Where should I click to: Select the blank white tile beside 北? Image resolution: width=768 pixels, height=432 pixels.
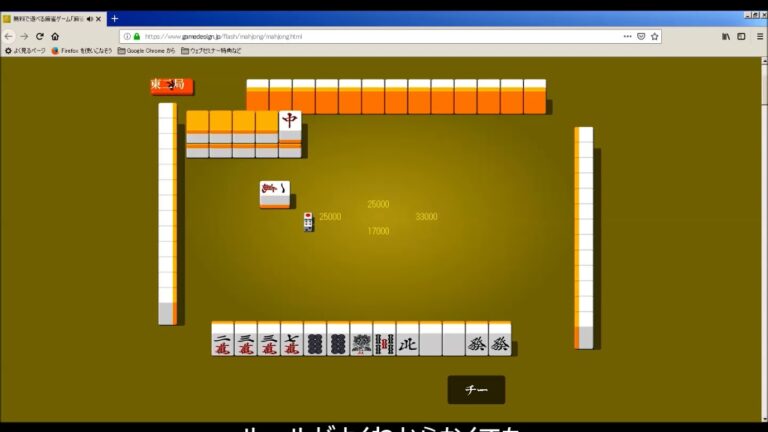tap(431, 339)
